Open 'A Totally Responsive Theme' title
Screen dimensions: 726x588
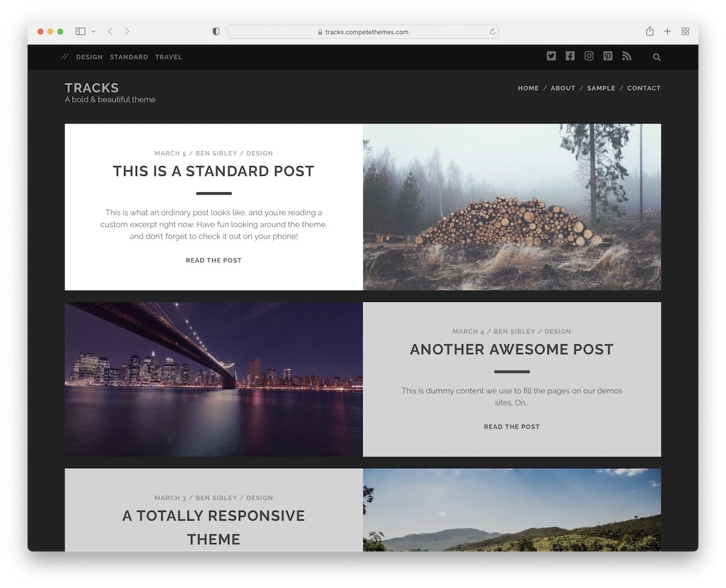click(x=213, y=527)
